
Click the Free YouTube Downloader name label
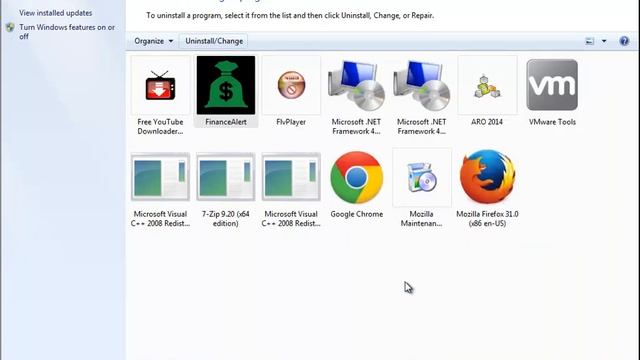[160, 127]
